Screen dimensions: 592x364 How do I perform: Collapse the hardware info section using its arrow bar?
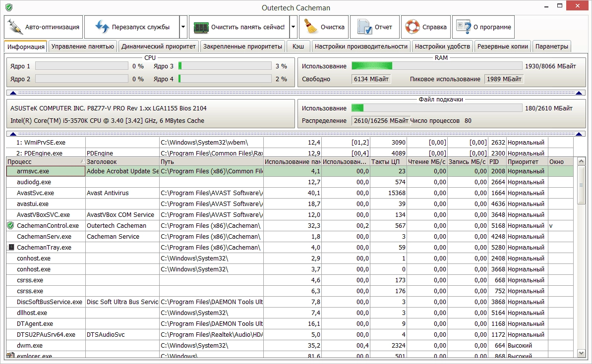click(296, 134)
